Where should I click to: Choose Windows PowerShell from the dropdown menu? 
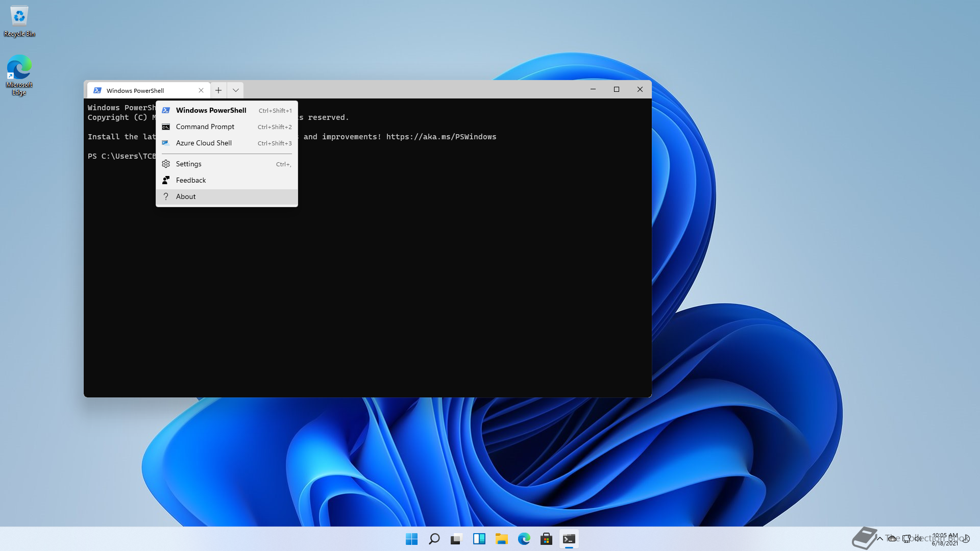pos(227,110)
